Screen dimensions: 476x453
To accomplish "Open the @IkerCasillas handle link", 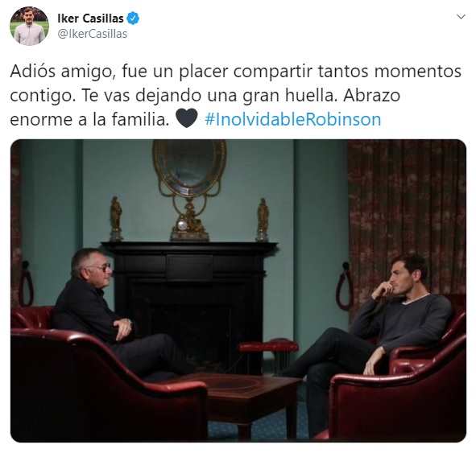I will pos(93,34).
